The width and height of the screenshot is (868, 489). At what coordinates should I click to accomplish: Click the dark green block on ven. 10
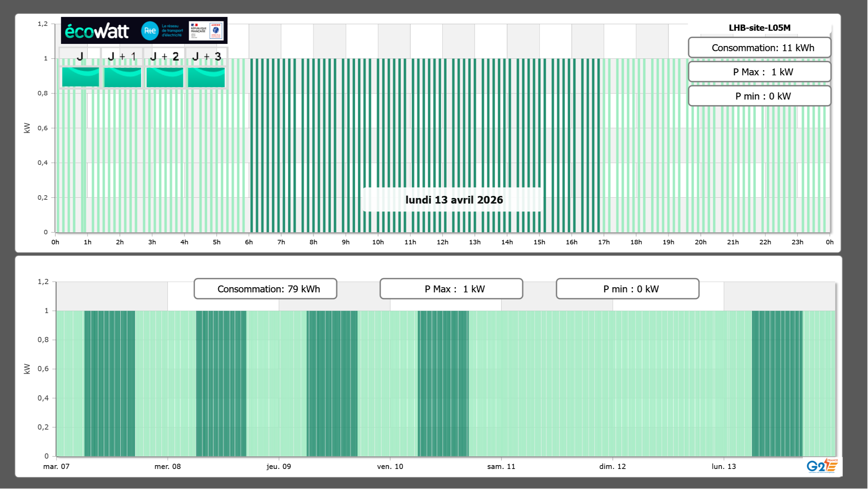(443, 383)
